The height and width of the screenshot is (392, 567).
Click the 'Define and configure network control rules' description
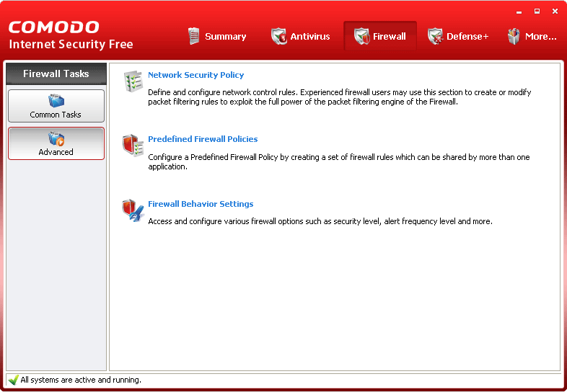coord(340,97)
